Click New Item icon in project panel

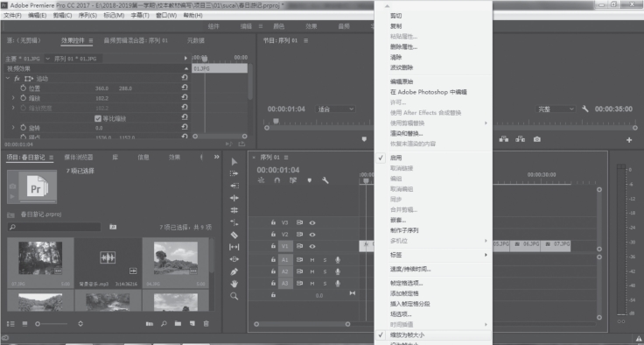(192, 324)
